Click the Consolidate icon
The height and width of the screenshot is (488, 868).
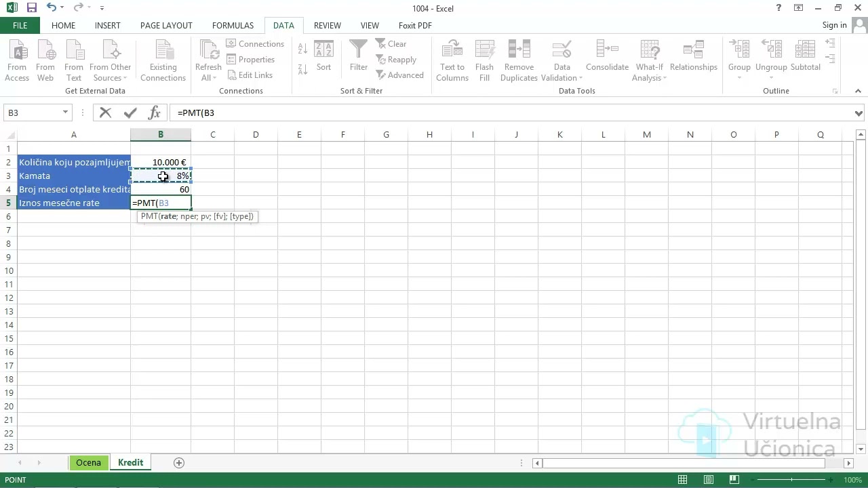pos(607,56)
